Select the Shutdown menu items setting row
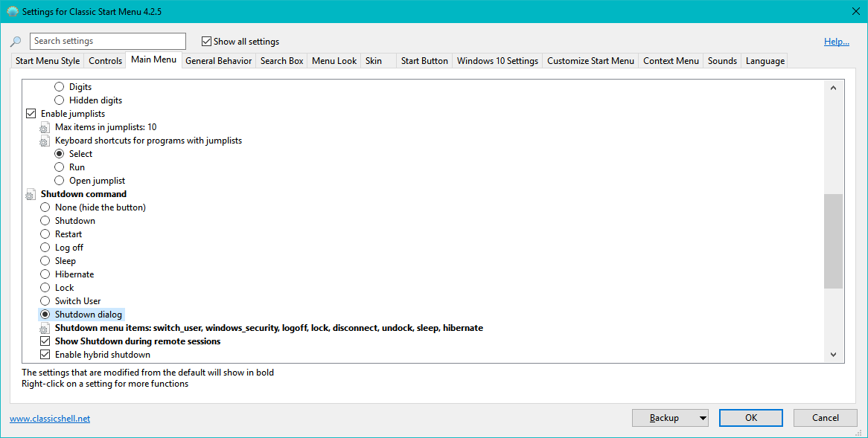 click(269, 328)
